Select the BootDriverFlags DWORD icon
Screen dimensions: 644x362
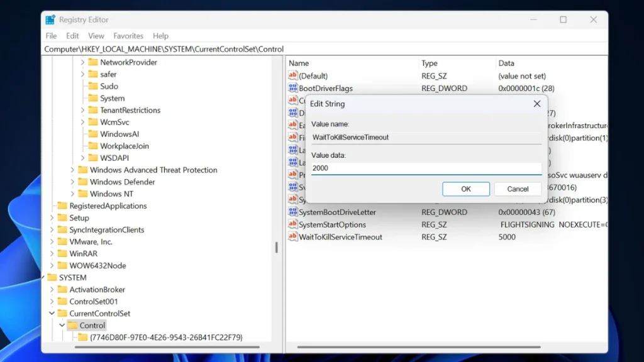(x=292, y=88)
